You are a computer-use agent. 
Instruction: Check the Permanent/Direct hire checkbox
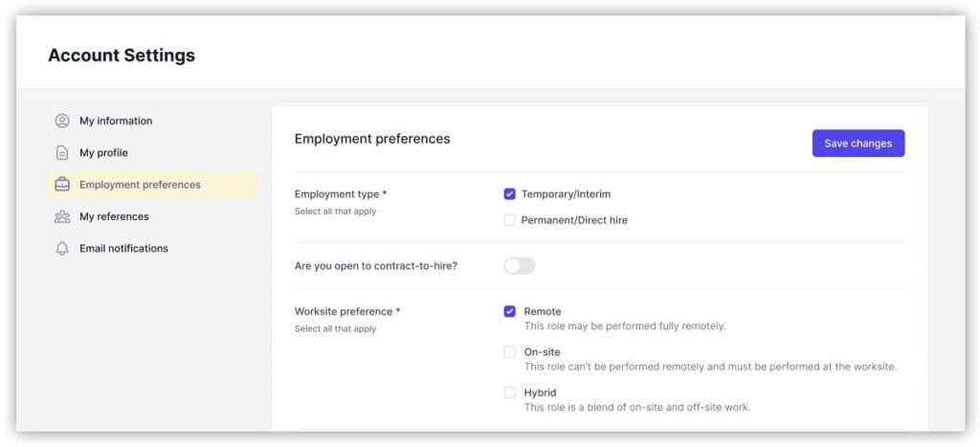(510, 220)
